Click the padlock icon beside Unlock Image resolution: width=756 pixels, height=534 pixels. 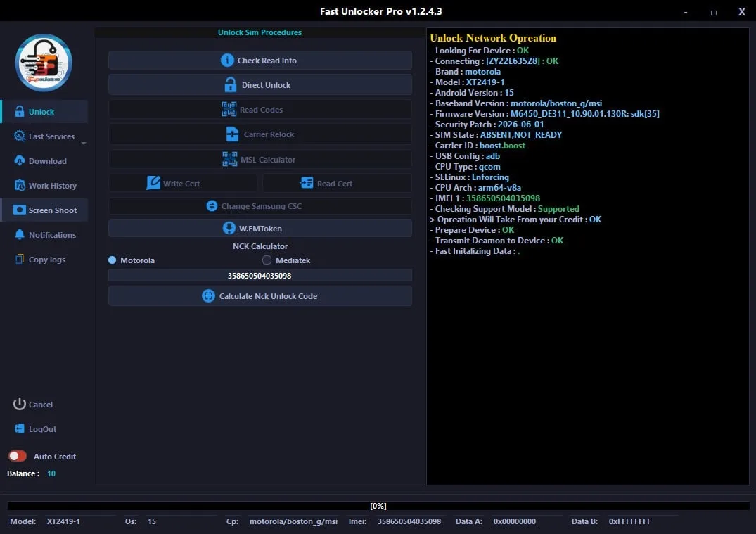pyautogui.click(x=19, y=111)
